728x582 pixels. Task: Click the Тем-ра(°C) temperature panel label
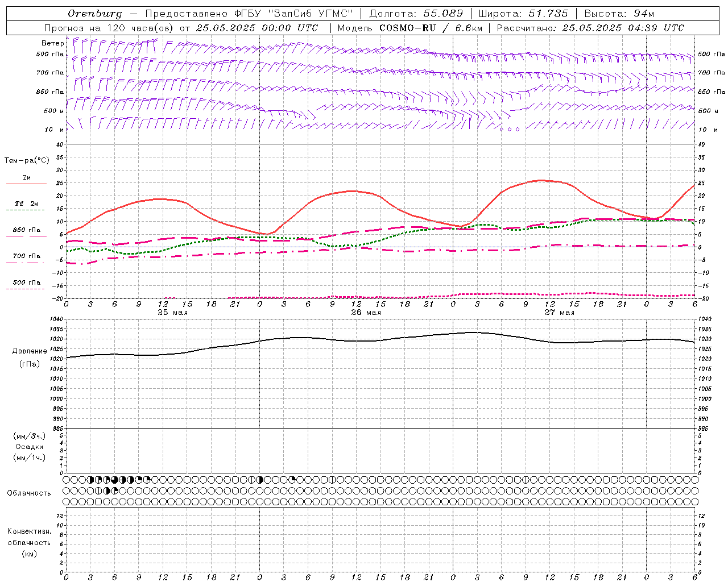coord(27,161)
